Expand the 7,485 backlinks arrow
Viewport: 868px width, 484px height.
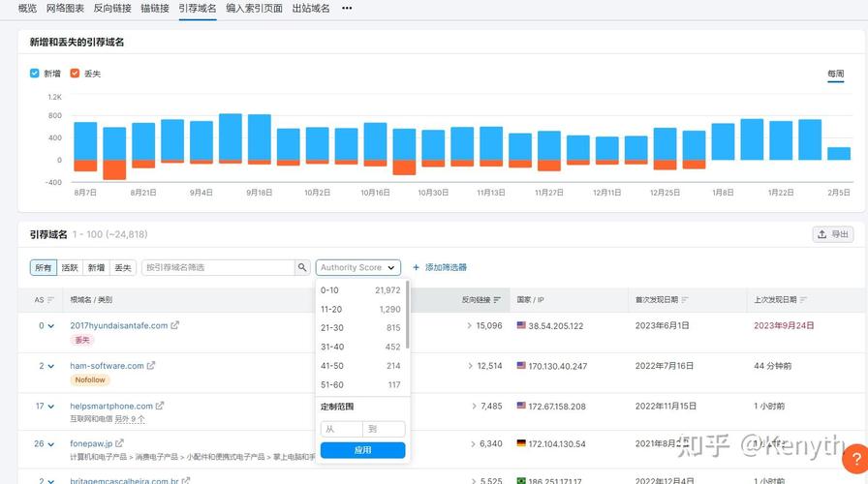(474, 406)
